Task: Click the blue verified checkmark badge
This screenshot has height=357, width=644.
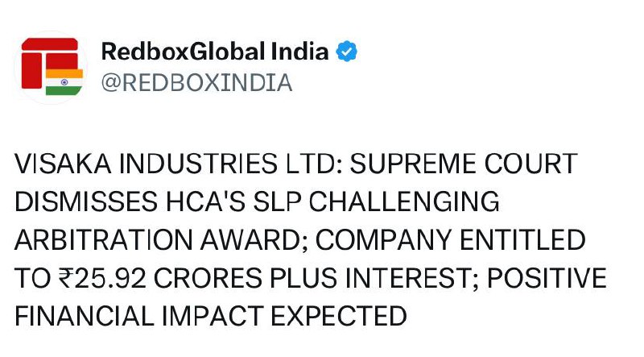Action: point(347,52)
